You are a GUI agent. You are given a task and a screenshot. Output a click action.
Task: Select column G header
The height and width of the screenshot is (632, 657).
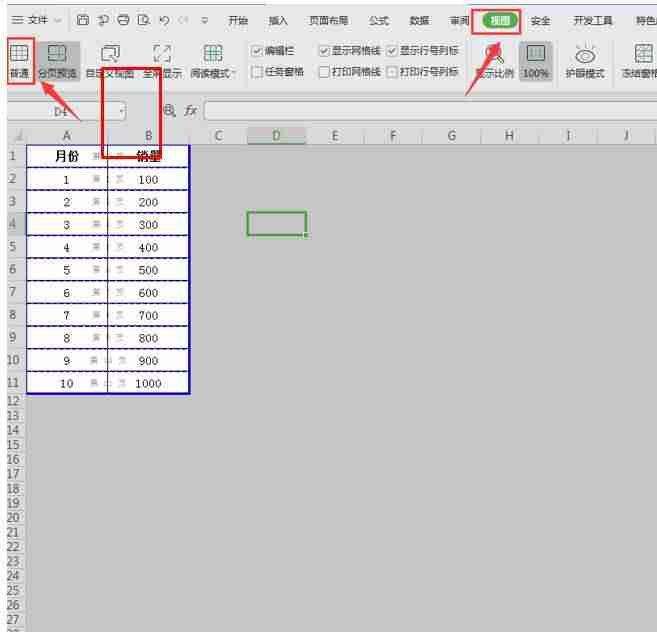click(x=452, y=136)
